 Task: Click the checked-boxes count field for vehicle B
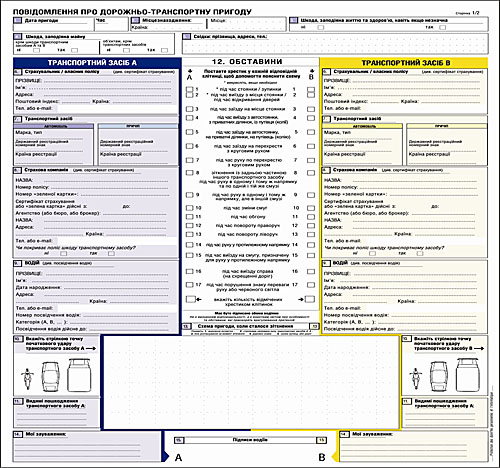point(310,299)
